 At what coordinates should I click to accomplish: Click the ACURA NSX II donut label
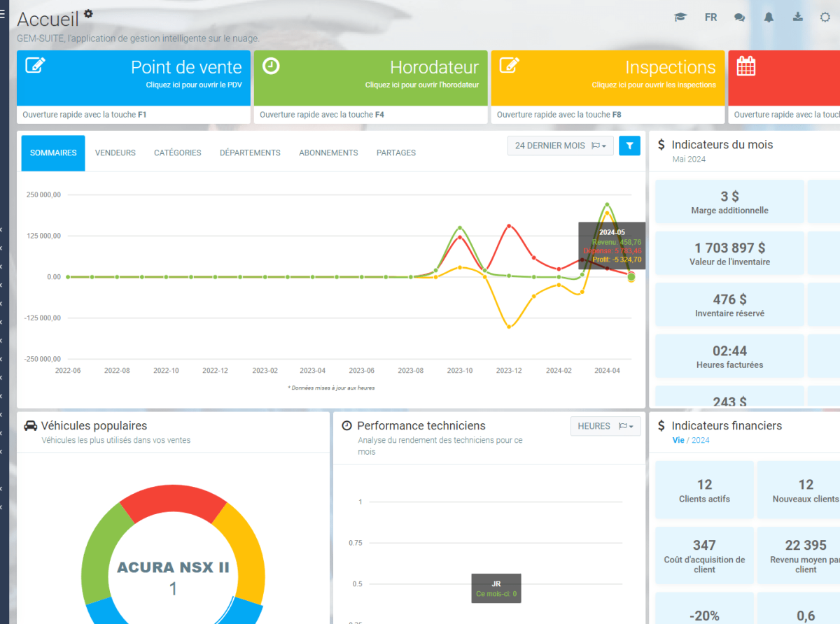pyautogui.click(x=173, y=567)
